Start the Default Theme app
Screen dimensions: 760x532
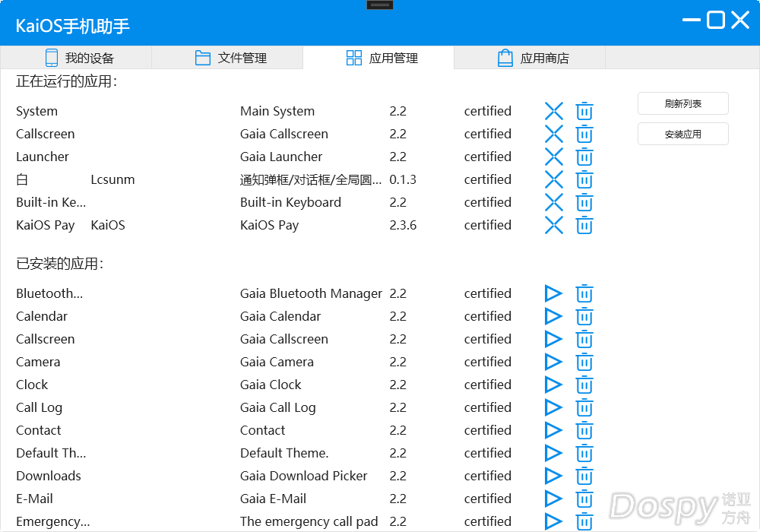coord(553,453)
